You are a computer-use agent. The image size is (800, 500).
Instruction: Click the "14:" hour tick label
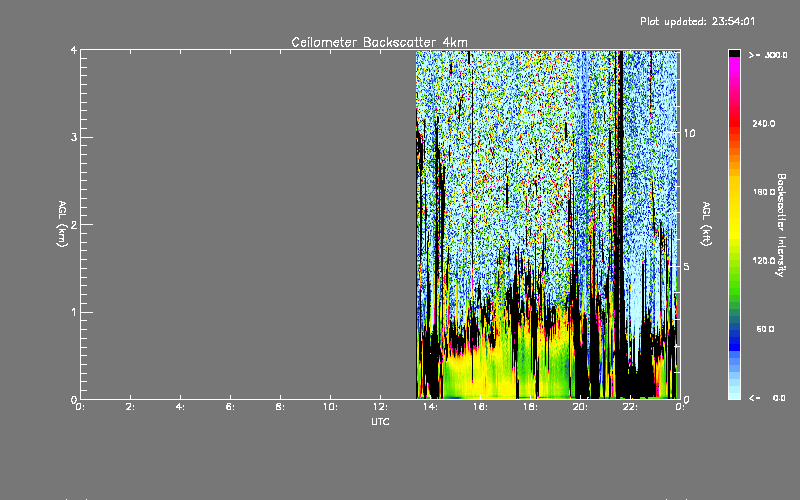click(431, 407)
